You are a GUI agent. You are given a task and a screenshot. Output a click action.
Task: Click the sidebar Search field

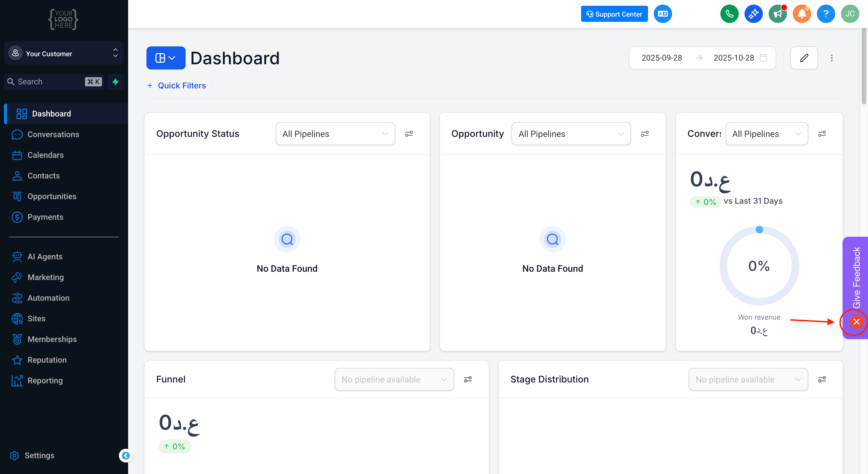click(x=54, y=81)
